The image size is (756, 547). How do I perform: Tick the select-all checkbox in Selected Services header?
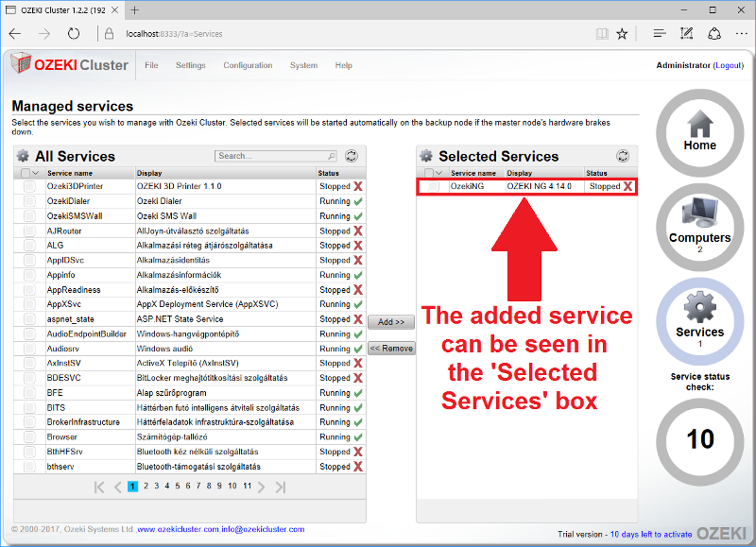(429, 173)
